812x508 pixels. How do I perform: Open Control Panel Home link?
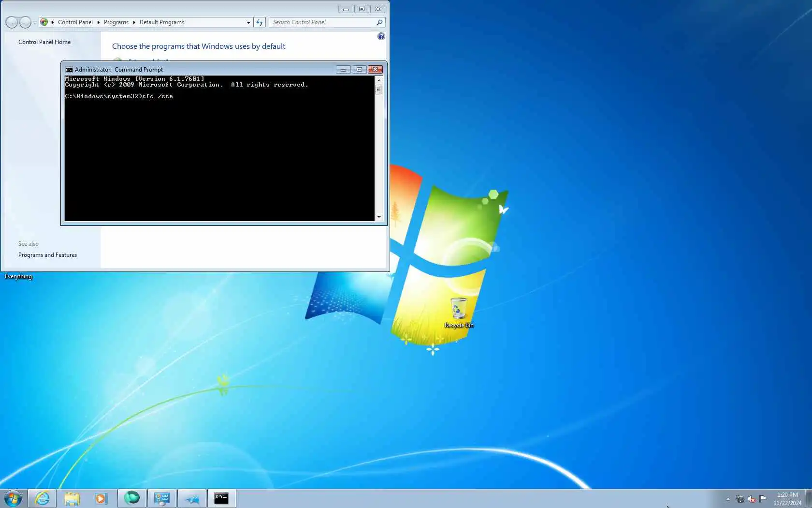point(44,42)
